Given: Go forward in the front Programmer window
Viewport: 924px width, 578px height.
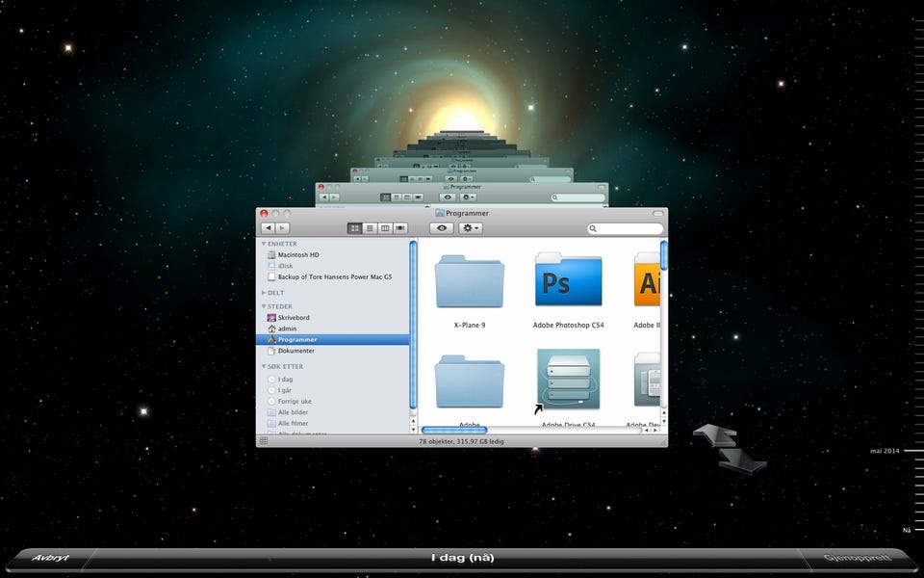Looking at the screenshot, I should 282,228.
